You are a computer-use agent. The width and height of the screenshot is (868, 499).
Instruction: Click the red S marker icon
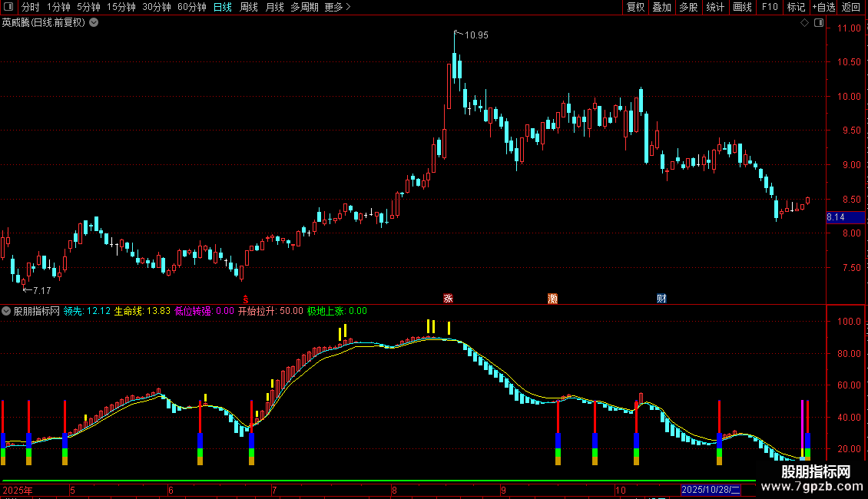coord(246,299)
